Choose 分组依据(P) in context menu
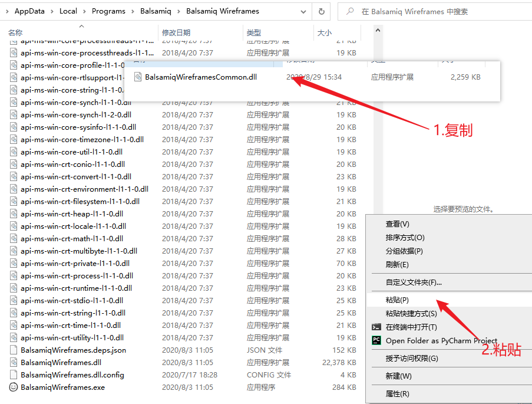This screenshot has height=404, width=532. [404, 251]
